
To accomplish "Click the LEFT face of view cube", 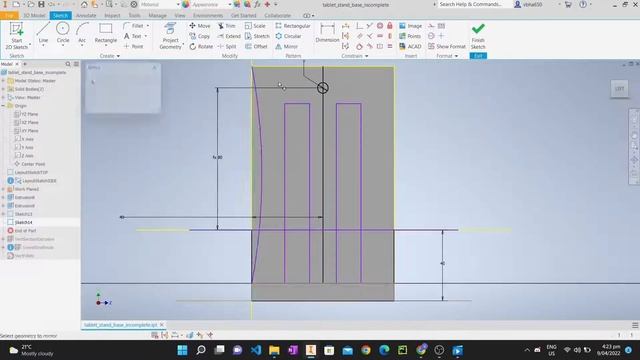I will pos(619,89).
